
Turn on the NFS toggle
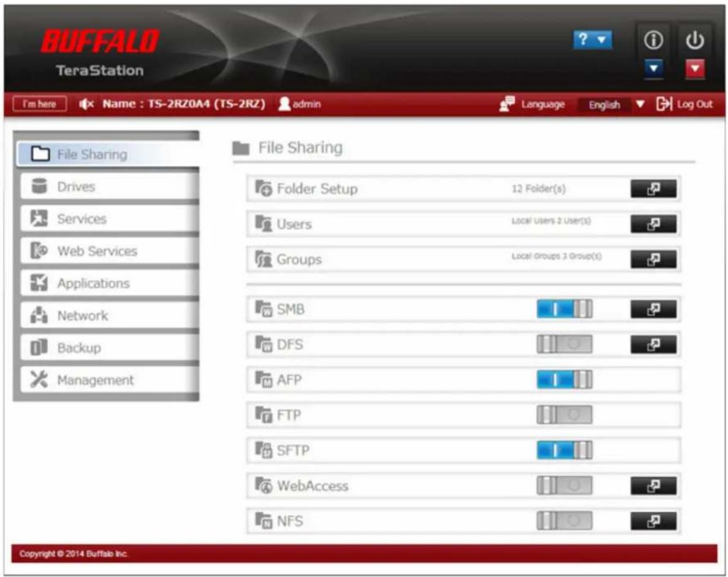click(x=565, y=521)
